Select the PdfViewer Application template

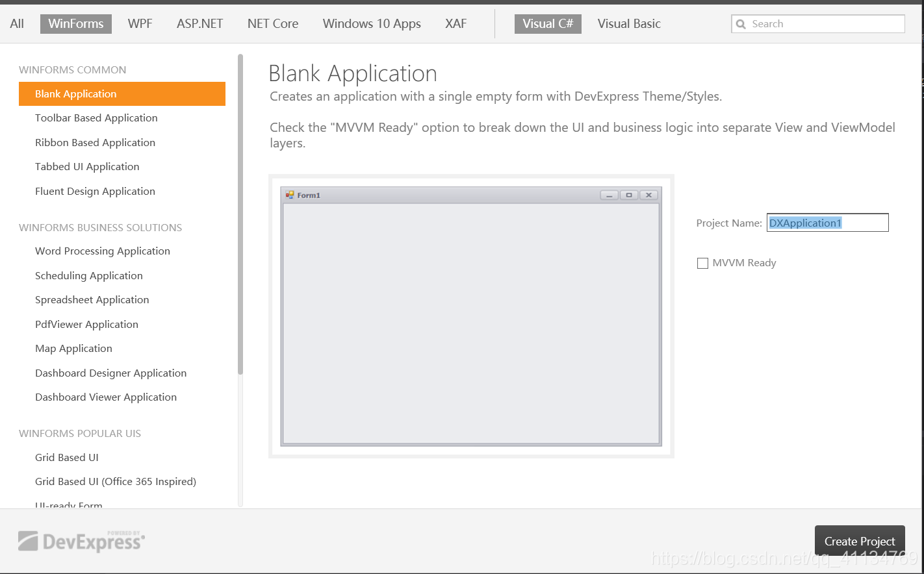pos(86,325)
